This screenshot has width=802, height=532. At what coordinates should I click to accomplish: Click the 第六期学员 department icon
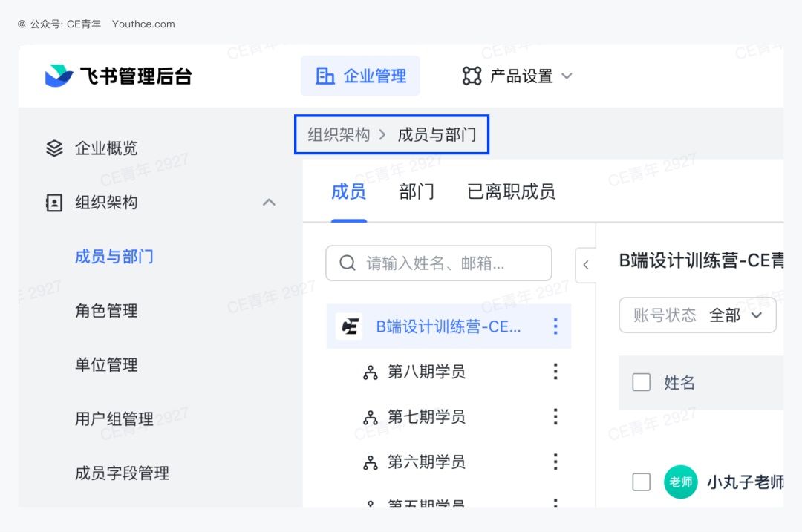(371, 462)
